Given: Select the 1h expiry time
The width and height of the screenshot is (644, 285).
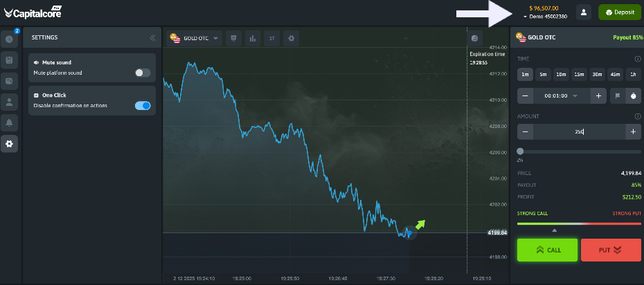Looking at the screenshot, I should (634, 75).
